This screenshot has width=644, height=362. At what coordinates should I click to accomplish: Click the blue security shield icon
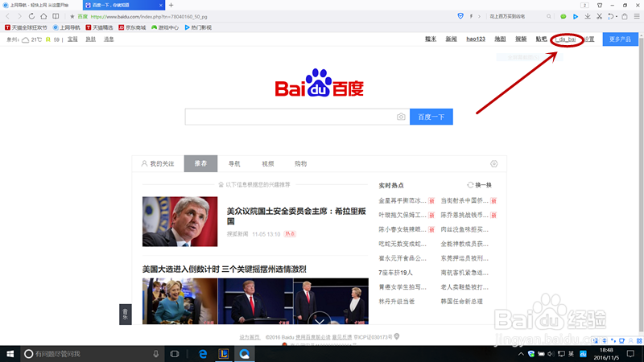460,16
